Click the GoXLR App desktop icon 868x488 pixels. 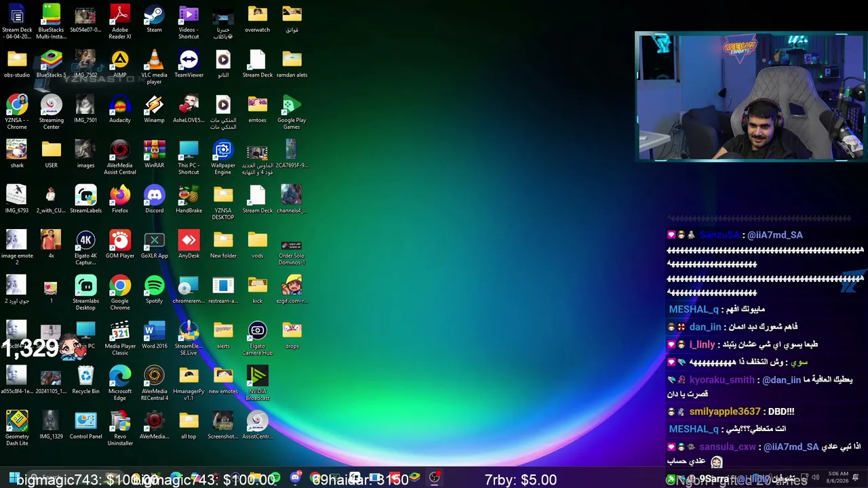point(154,245)
